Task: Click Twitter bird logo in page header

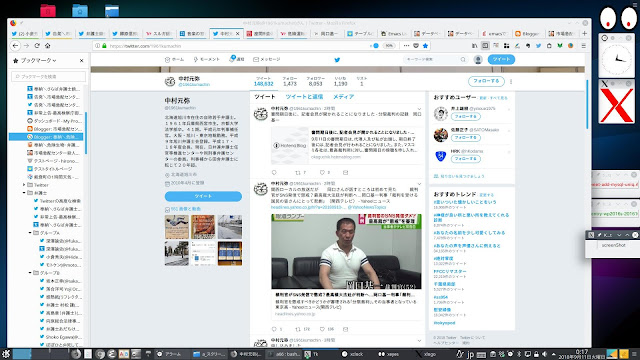Action: coord(337,60)
